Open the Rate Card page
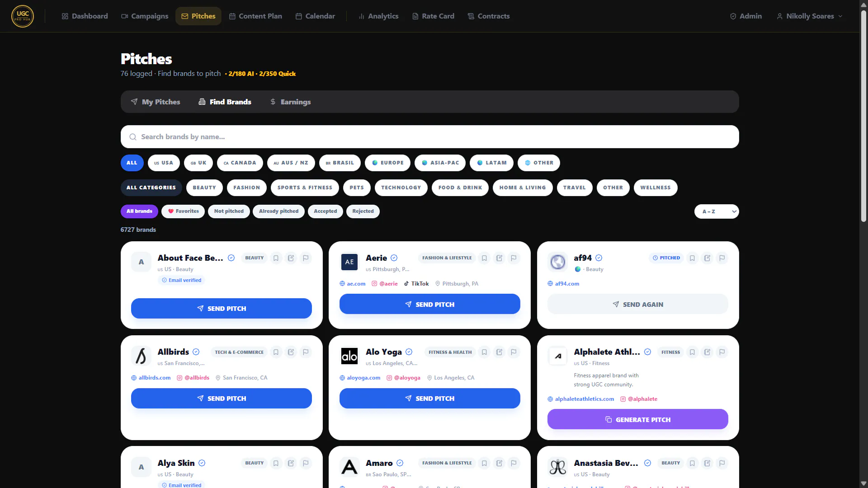 click(434, 16)
